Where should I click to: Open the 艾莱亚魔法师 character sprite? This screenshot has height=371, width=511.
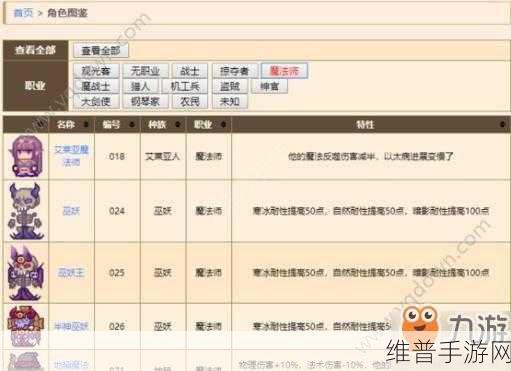(26, 156)
